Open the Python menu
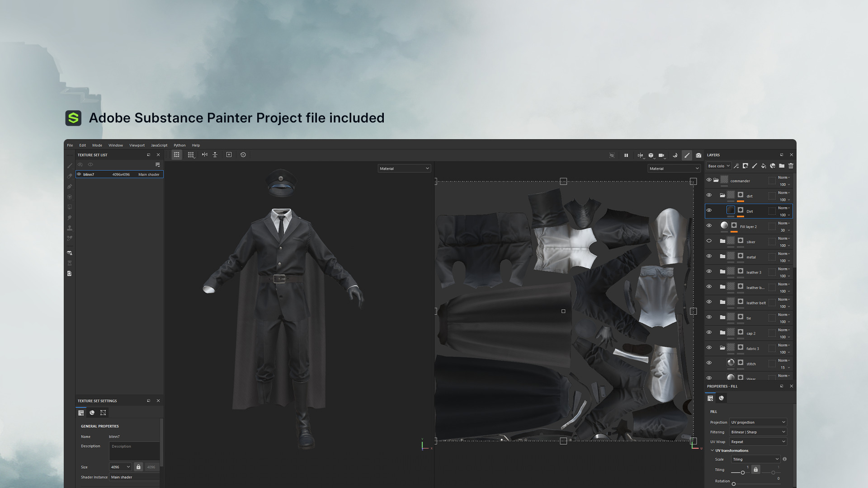The width and height of the screenshot is (868, 488). pyautogui.click(x=179, y=145)
